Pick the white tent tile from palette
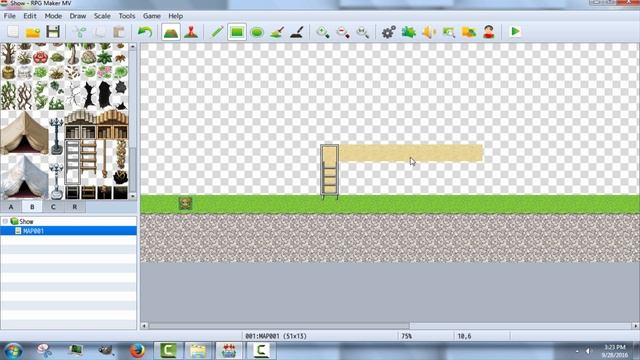 point(24,177)
